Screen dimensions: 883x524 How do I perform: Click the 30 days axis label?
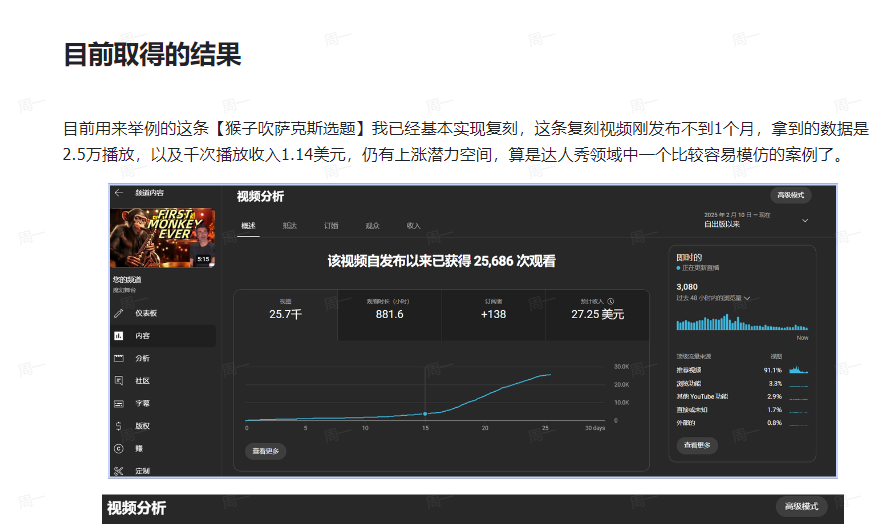coord(595,428)
